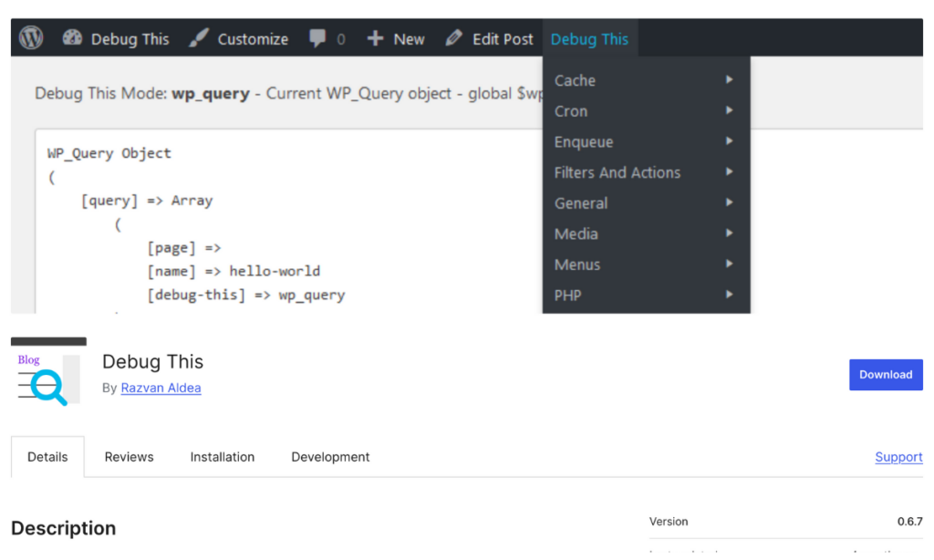Click the New plus icon
The height and width of the screenshot is (560, 934).
coord(374,37)
